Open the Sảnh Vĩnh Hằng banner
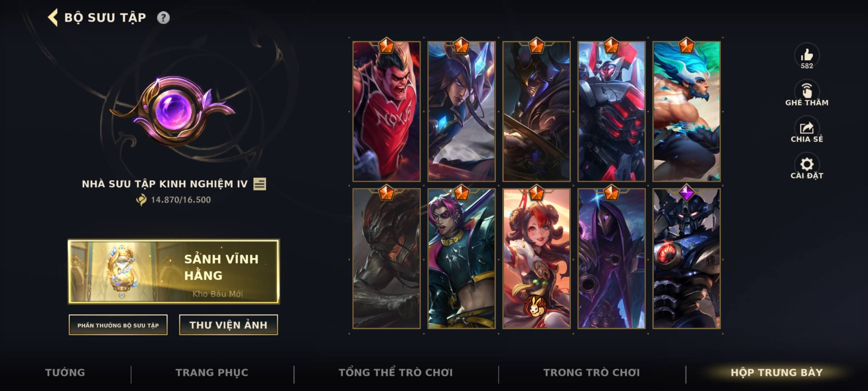 174,271
